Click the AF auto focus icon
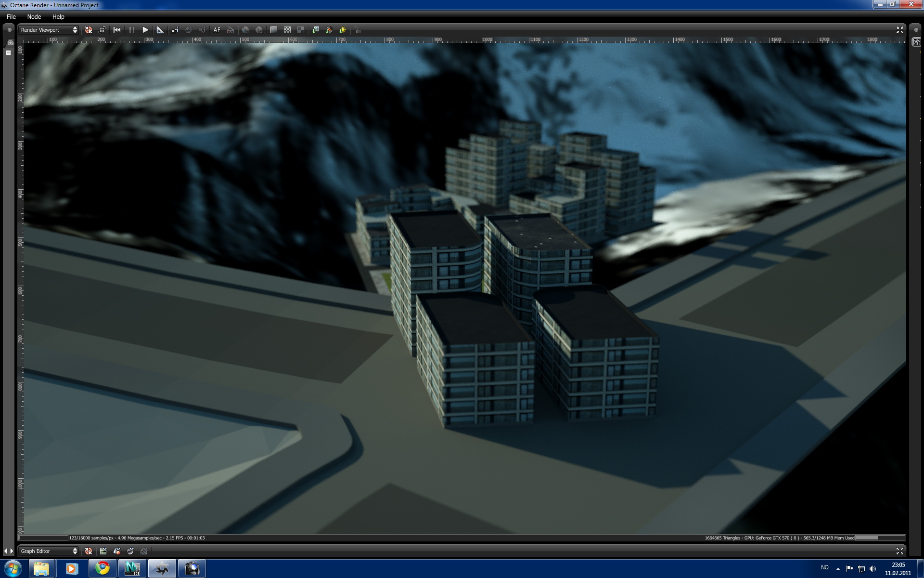Viewport: 924px width, 578px height. [217, 30]
